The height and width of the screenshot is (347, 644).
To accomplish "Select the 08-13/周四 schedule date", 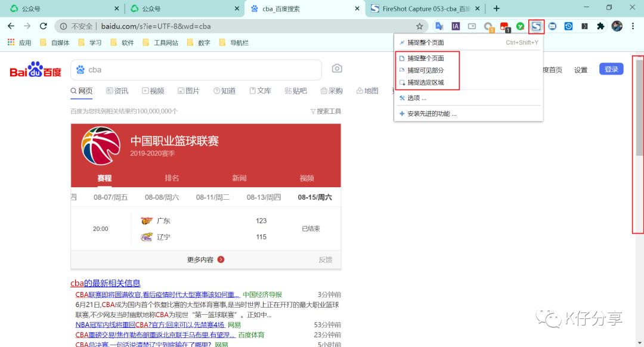I will pos(264,197).
